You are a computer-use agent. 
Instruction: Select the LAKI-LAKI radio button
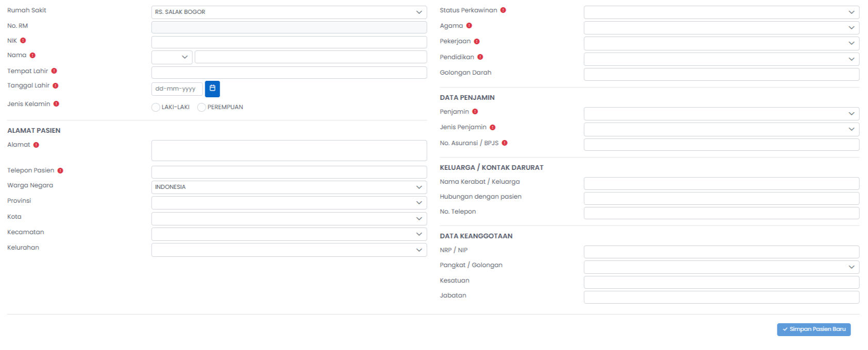[156, 107]
